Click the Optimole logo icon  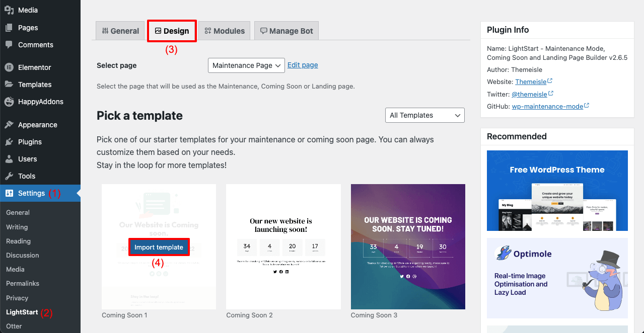point(503,254)
